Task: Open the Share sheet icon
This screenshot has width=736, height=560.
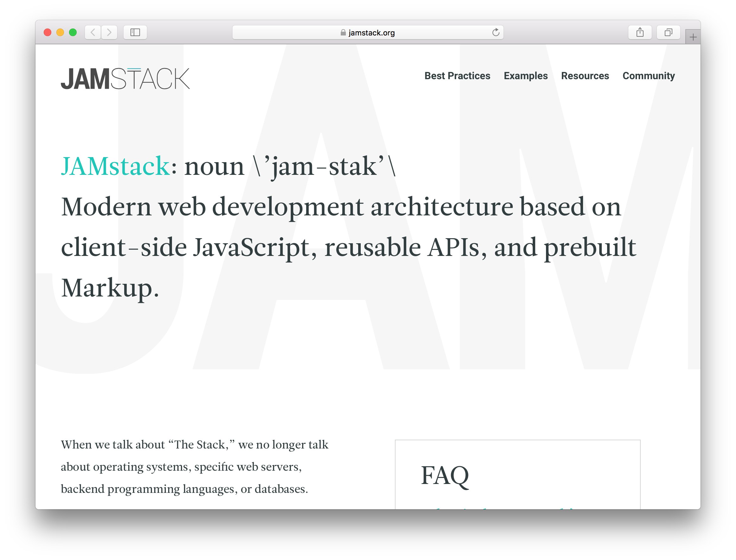Action: (x=640, y=32)
